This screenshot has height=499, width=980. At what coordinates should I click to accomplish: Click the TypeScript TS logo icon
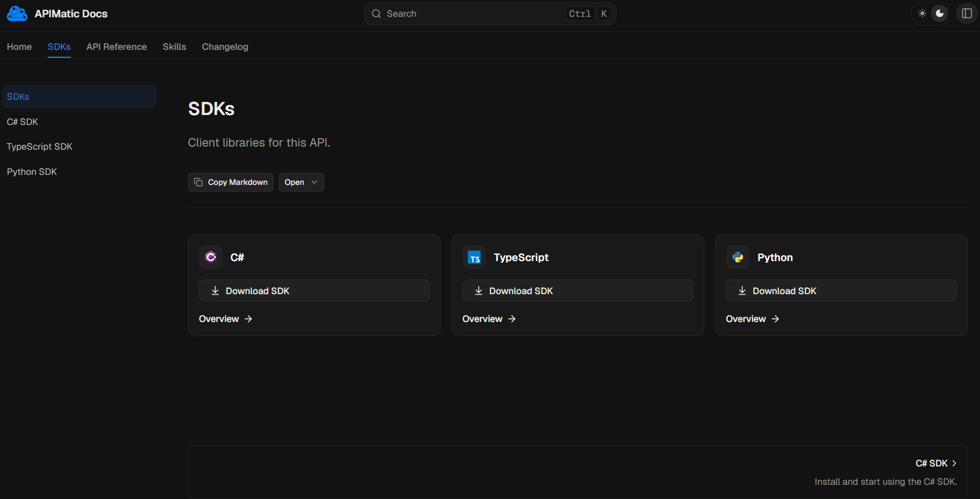pos(475,257)
